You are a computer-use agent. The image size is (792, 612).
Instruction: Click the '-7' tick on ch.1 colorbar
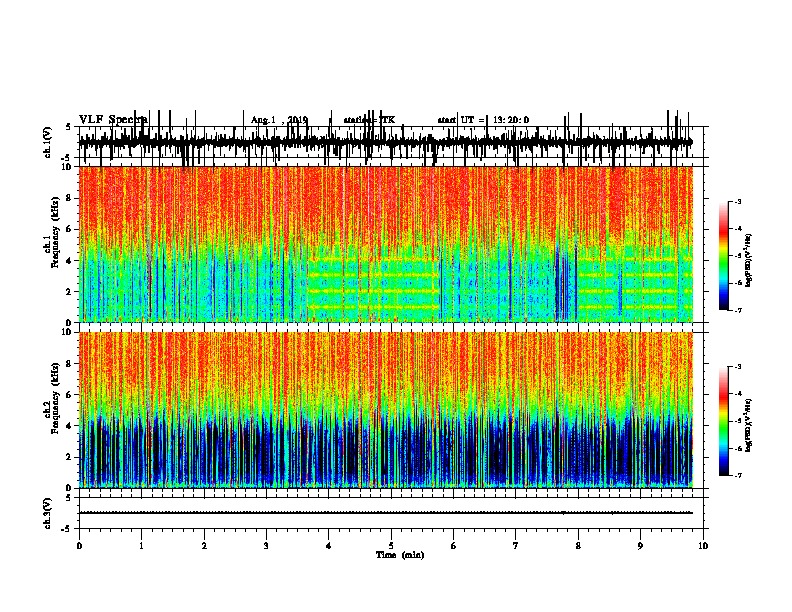[738, 310]
